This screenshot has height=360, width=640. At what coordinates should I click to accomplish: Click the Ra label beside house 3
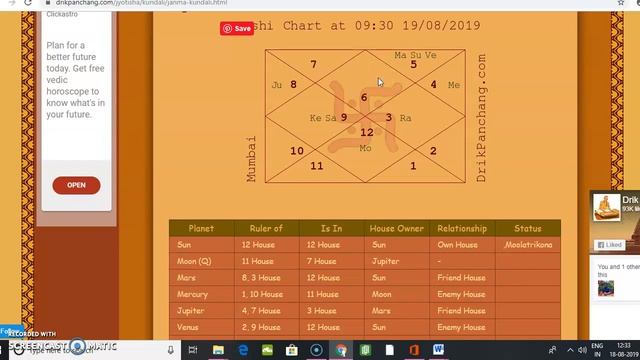405,118
